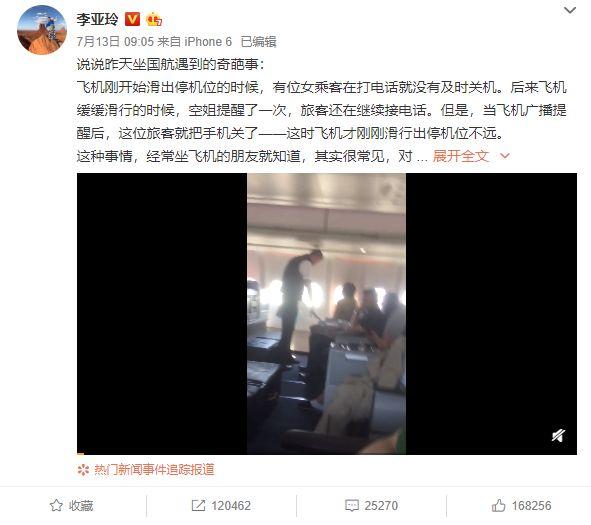Expand full post text 展开全文
The image size is (591, 525).
click(x=461, y=156)
